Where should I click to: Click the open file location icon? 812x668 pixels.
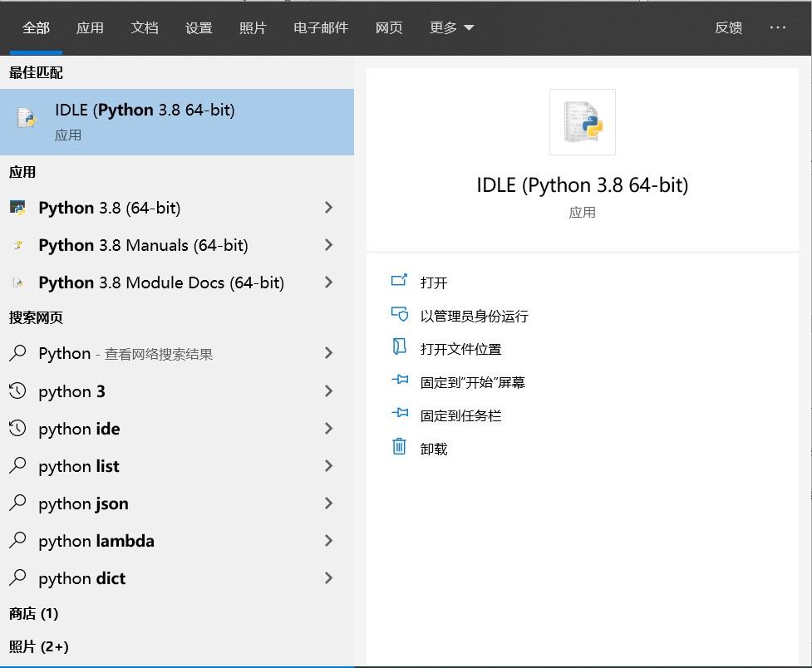399,346
